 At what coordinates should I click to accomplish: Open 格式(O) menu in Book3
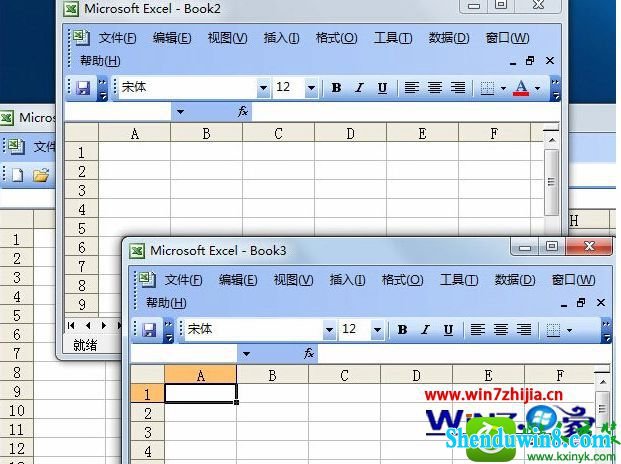(x=402, y=280)
